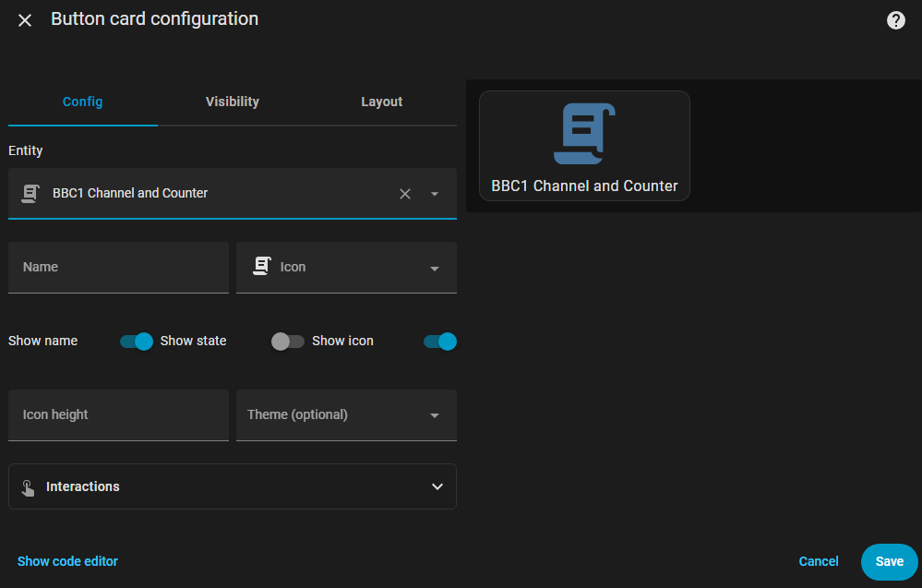The height and width of the screenshot is (588, 922).
Task: Switch to the Visibility tab
Action: click(232, 102)
